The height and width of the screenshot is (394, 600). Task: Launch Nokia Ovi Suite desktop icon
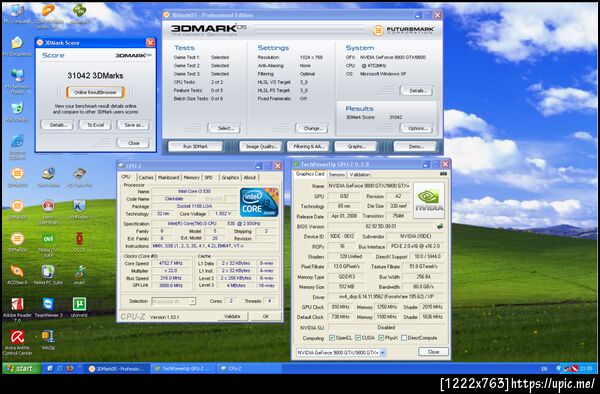pyautogui.click(x=48, y=244)
